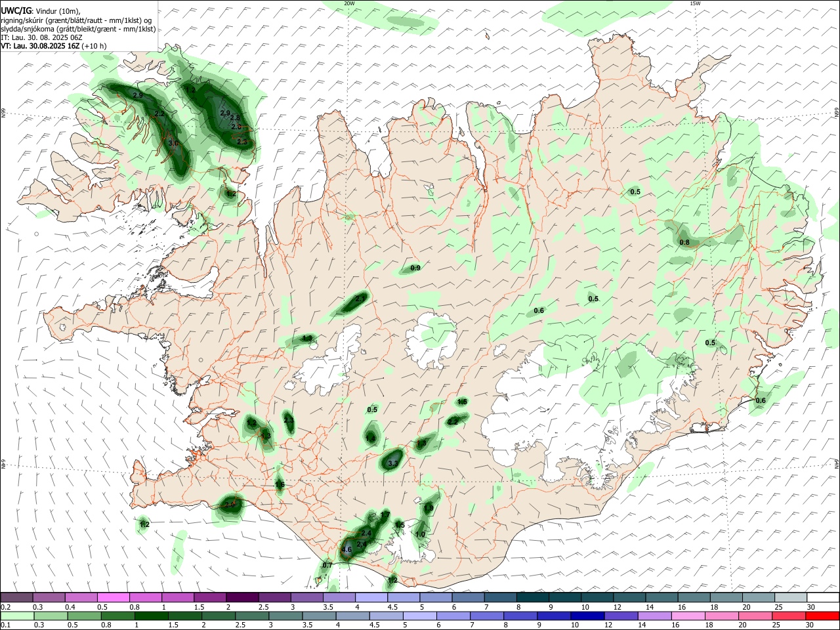The width and height of the screenshot is (840, 630).
Task: Select the 'rigning/skúrir' legend description line
Action: pos(77,20)
